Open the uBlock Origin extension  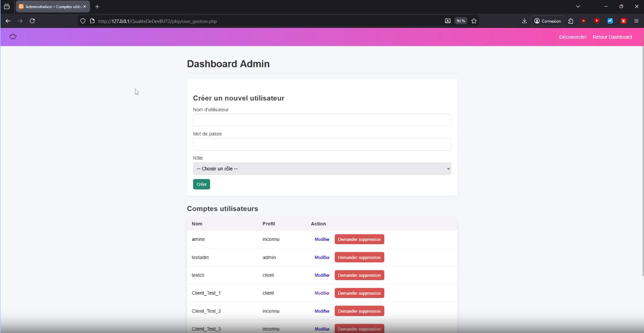click(x=584, y=21)
